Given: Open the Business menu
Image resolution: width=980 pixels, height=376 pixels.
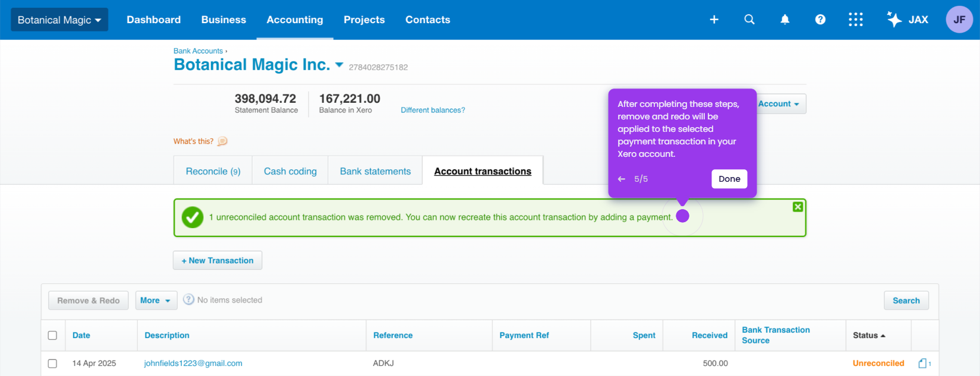Looking at the screenshot, I should pyautogui.click(x=223, y=20).
